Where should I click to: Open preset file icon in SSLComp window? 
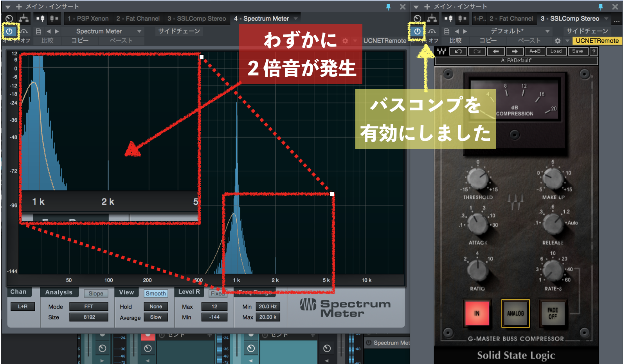[447, 31]
